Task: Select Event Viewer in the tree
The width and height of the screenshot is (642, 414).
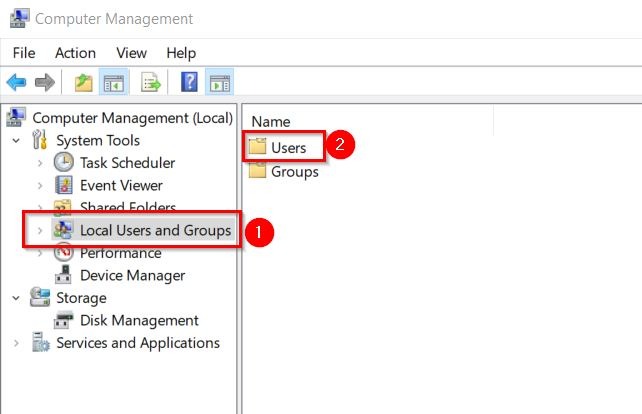Action: pos(121,185)
